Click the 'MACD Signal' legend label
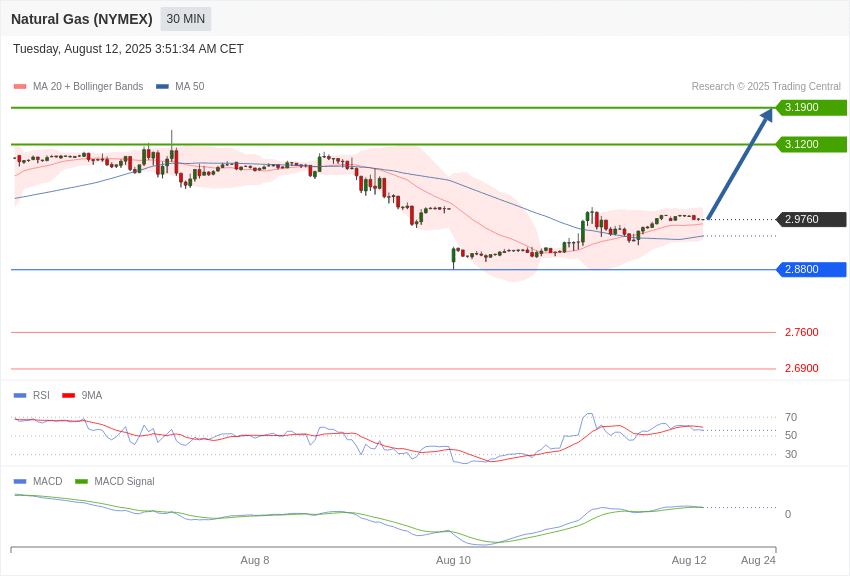The image size is (850, 576). tap(124, 482)
